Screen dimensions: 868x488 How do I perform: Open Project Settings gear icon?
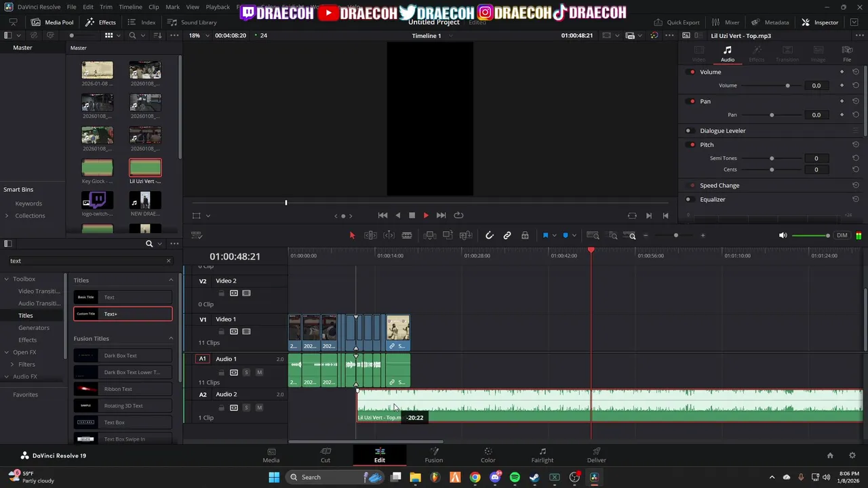coord(852,455)
